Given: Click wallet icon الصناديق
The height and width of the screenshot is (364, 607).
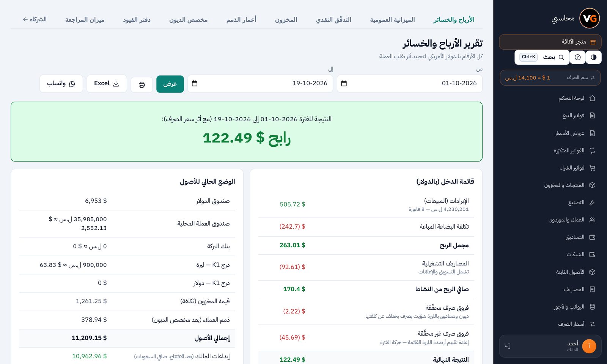Looking at the screenshot, I should (x=592, y=237).
